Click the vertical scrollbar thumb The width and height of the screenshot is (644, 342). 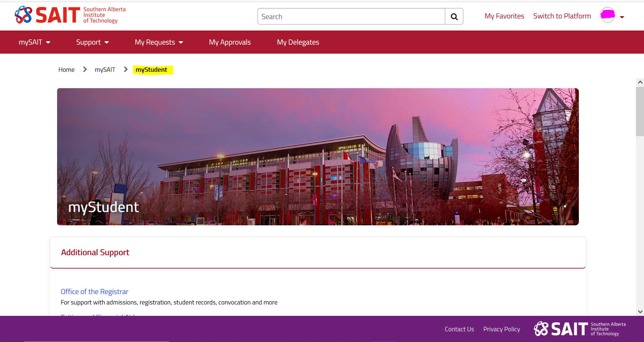(640, 111)
